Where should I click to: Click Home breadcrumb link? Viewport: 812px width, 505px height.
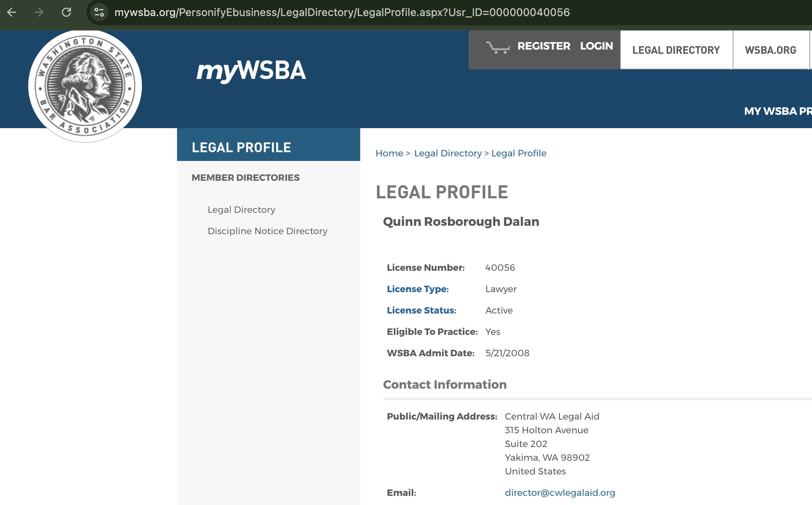389,153
